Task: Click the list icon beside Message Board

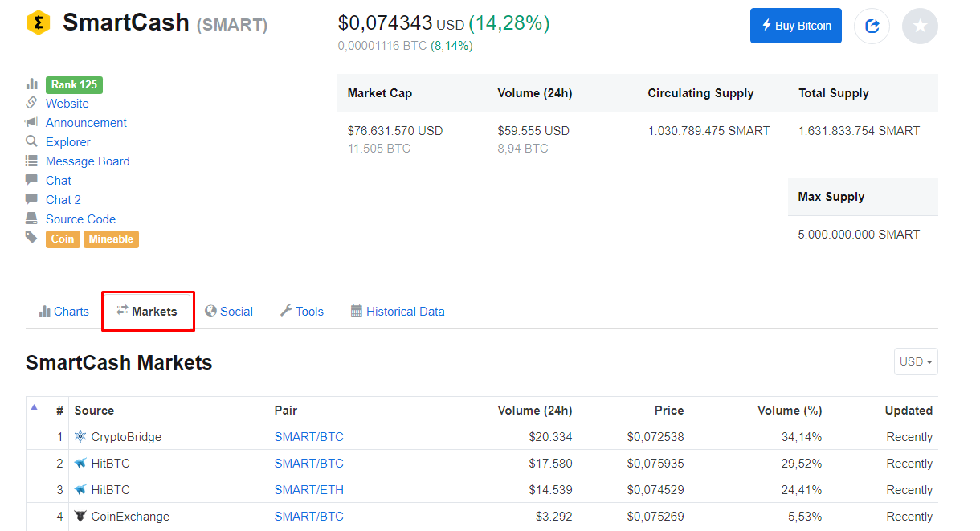Action: pyautogui.click(x=32, y=161)
